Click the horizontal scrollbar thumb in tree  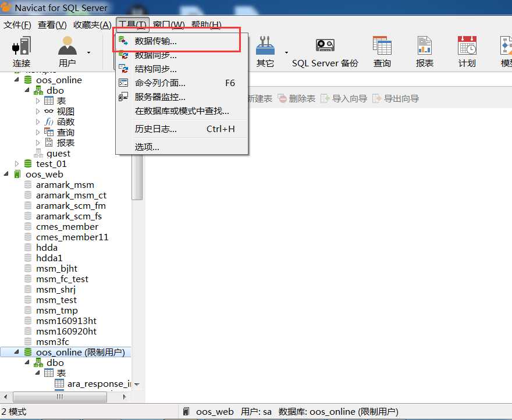(60, 397)
